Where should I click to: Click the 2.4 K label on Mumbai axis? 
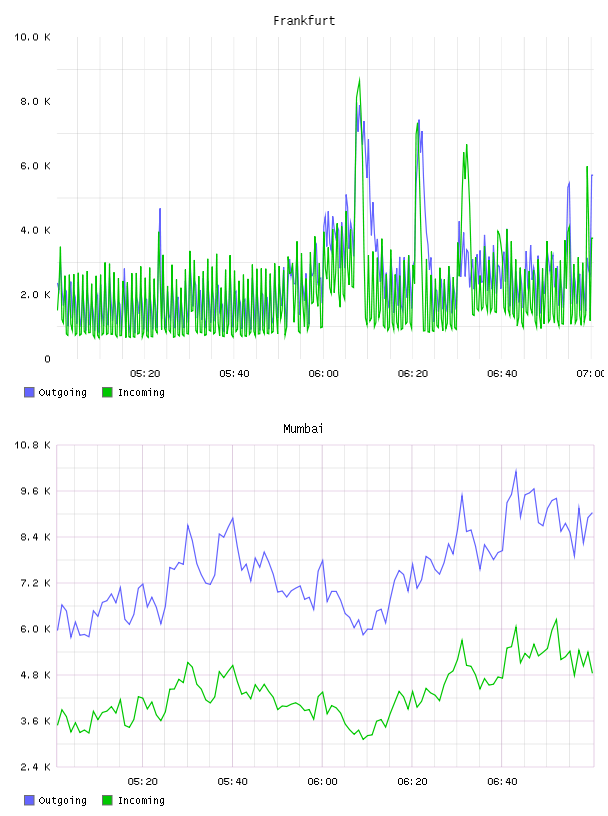35,767
